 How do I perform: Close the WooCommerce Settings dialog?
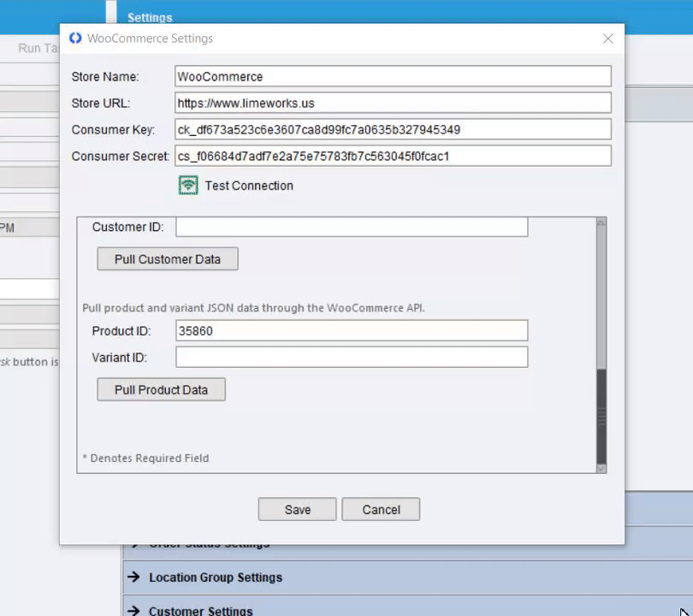point(607,38)
